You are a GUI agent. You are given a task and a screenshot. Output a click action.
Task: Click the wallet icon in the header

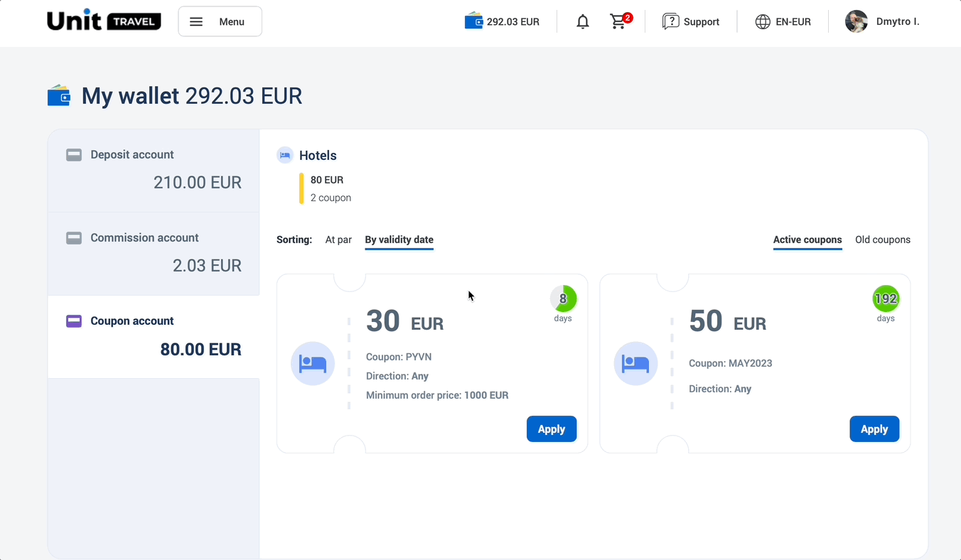coord(473,21)
